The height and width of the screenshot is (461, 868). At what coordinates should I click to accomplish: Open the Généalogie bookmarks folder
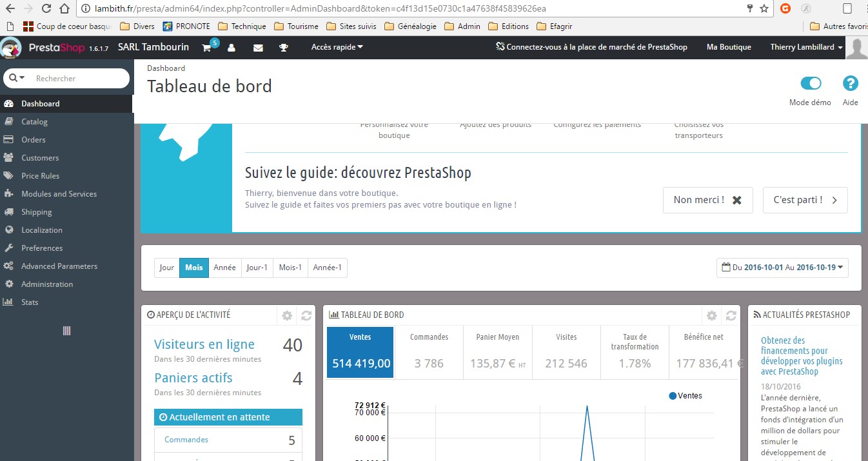point(410,26)
